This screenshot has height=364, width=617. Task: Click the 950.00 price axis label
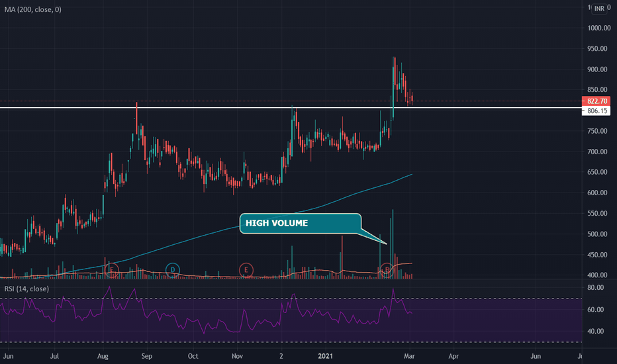(x=597, y=48)
